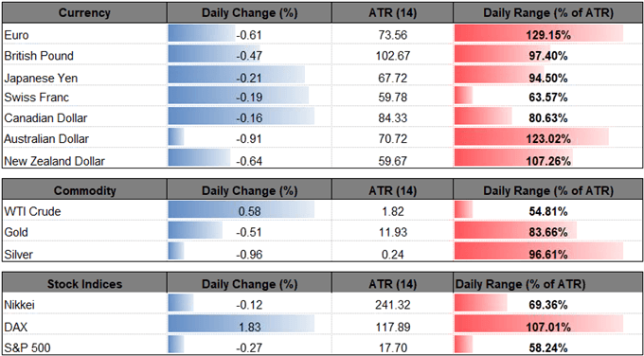644x356 pixels.
Task: Click the Commodity table header
Action: point(84,191)
